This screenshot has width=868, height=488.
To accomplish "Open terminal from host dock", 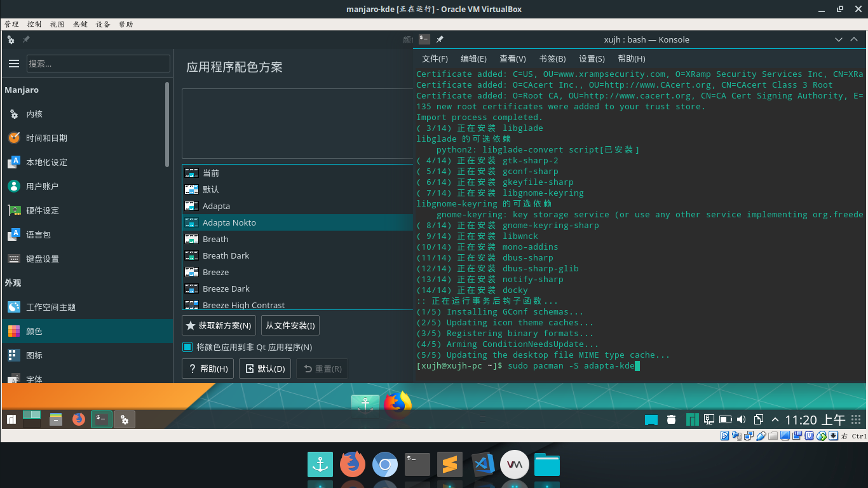I will (x=417, y=465).
